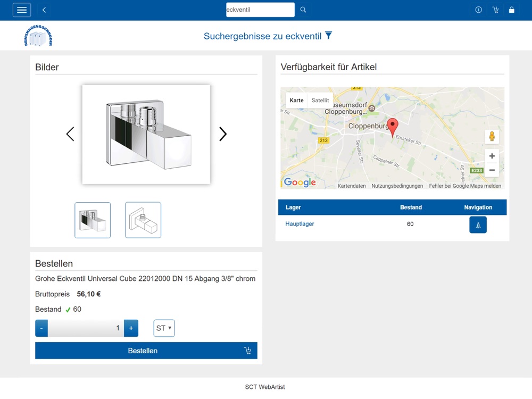The image size is (532, 399).
Task: Click the Bestellen order button
Action: click(x=146, y=351)
